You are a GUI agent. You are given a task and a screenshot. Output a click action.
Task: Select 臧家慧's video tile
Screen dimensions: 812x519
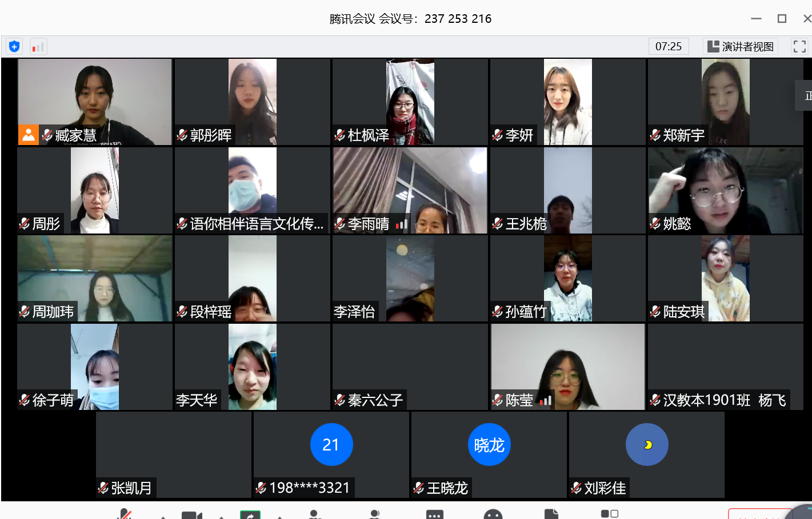click(95, 102)
